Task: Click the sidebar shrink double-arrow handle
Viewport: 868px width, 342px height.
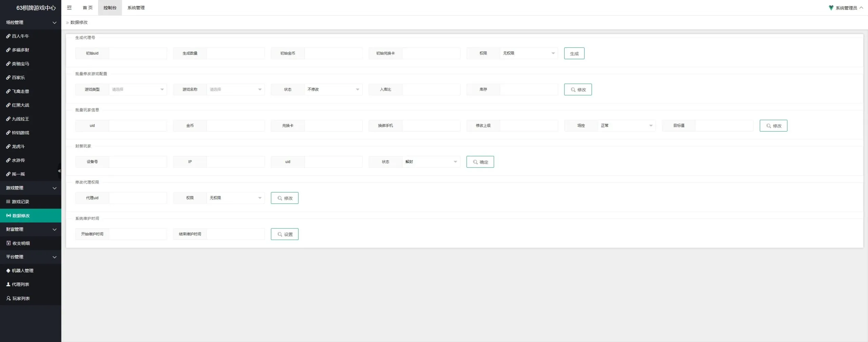Action: pyautogui.click(x=59, y=171)
